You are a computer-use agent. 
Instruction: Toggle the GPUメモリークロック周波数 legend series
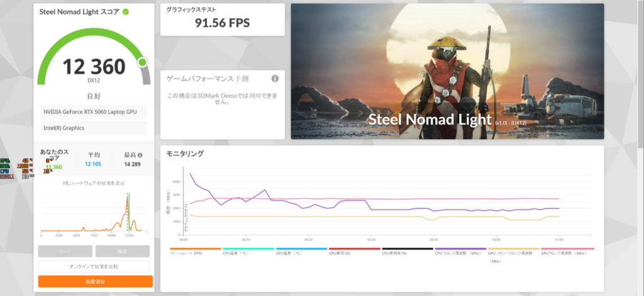point(513,255)
